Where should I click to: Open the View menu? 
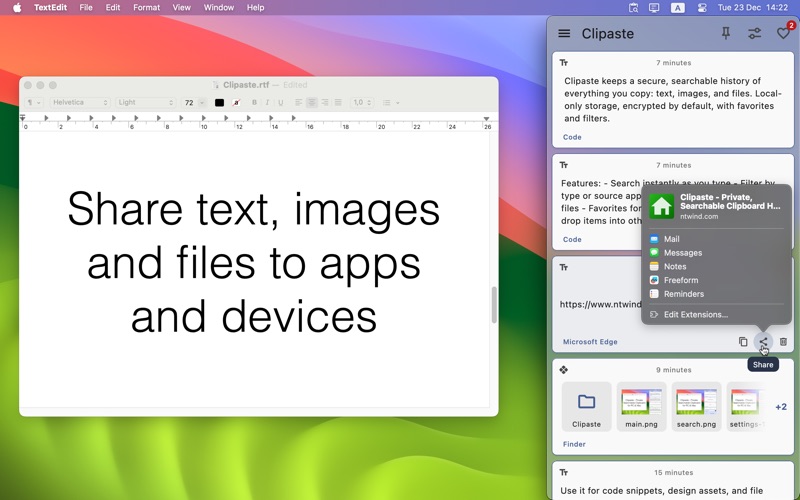tap(181, 7)
